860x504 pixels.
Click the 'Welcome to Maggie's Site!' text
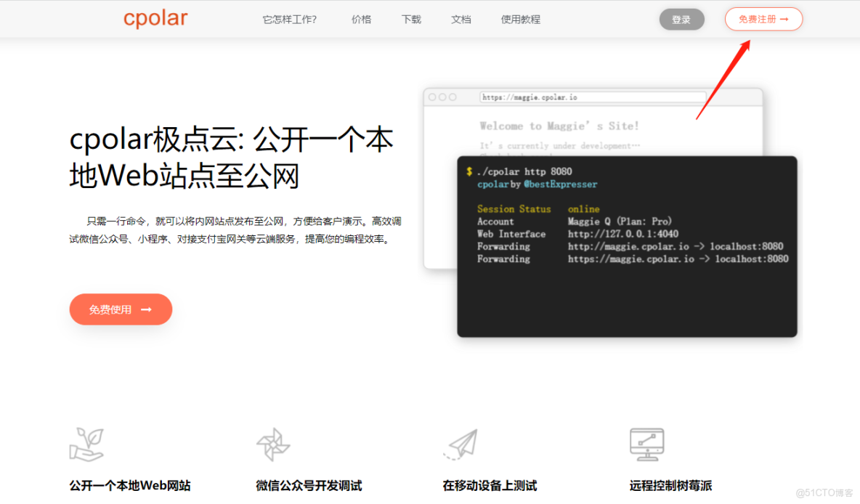tap(559, 126)
